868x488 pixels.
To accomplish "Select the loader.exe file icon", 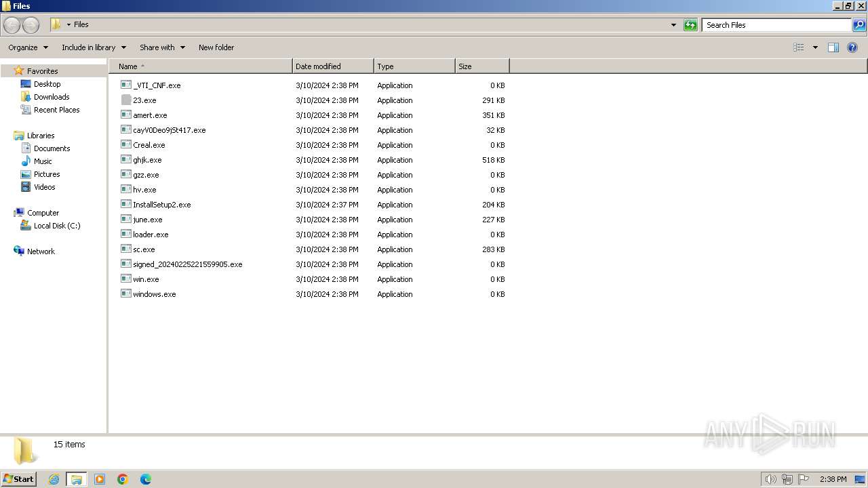I will click(x=126, y=234).
